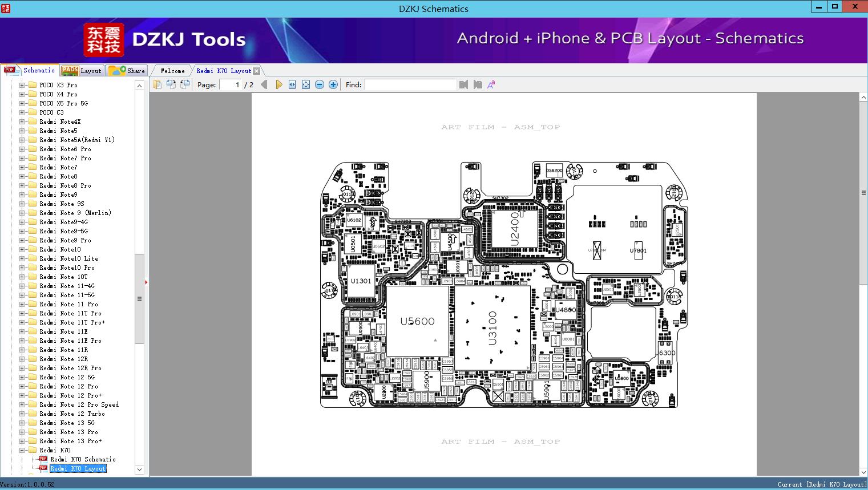Click the folder icon of Redmi K70
868x490 pixels.
(33, 449)
